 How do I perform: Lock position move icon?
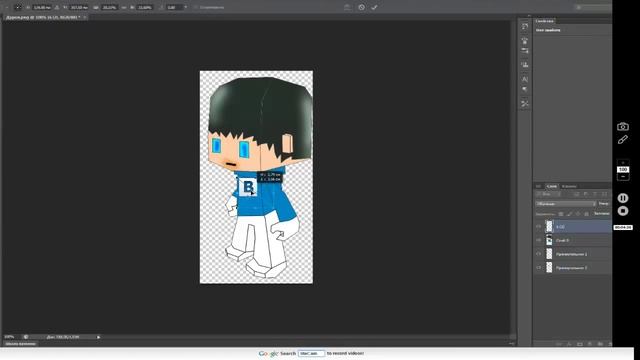coord(578,214)
